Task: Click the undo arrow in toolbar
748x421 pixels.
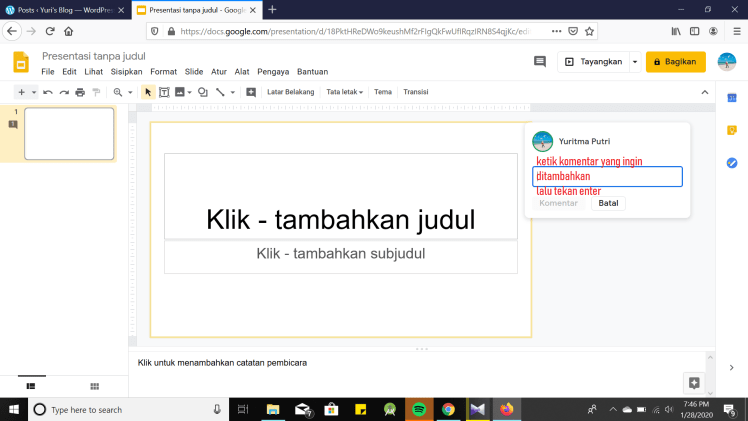Action: 47,92
